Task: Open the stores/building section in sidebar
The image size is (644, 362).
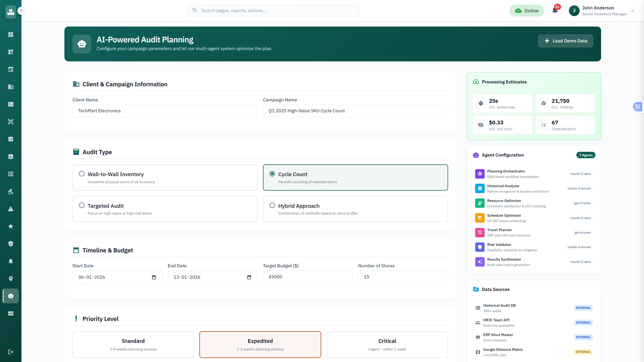Action: tap(11, 87)
